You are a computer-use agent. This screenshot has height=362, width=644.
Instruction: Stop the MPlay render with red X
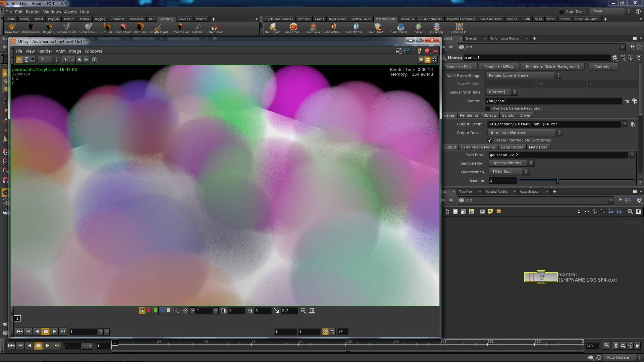pyautogui.click(x=427, y=51)
